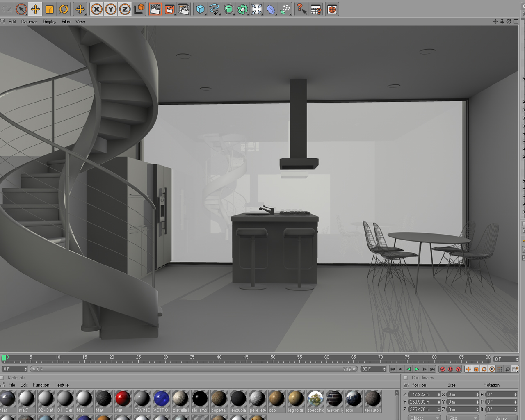The width and height of the screenshot is (525, 420).
Task: Go to end of animation
Action: click(432, 369)
